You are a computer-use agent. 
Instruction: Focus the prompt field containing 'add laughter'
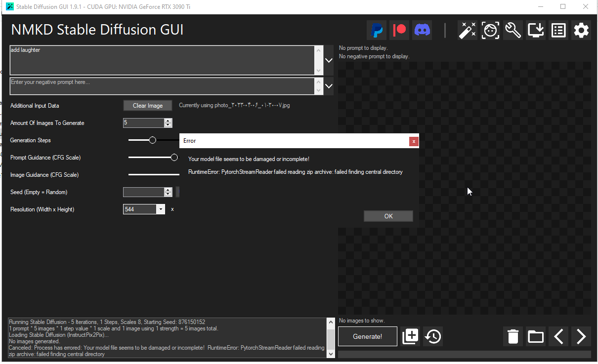(x=162, y=60)
